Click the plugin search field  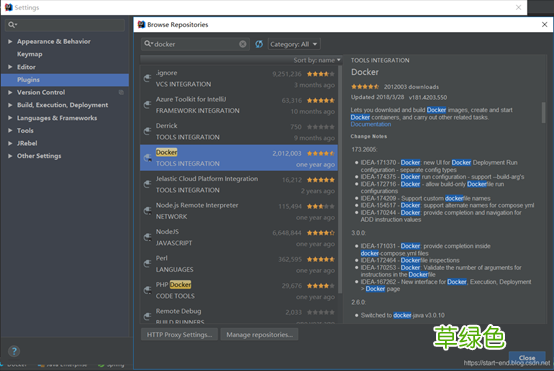(195, 44)
